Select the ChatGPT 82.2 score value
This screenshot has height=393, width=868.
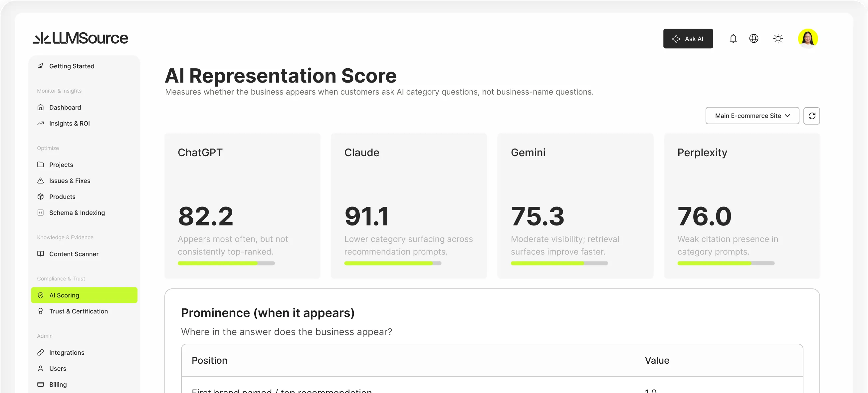point(206,216)
